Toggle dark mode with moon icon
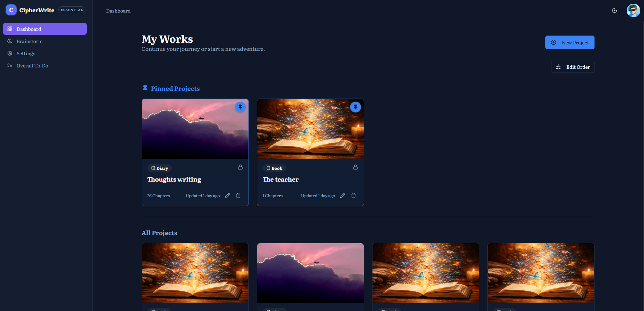The width and height of the screenshot is (644, 311). point(614,11)
